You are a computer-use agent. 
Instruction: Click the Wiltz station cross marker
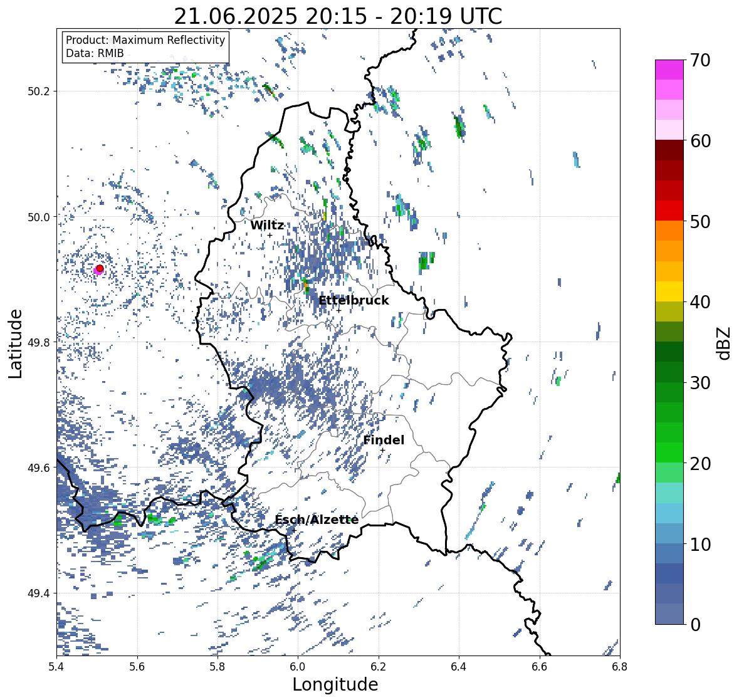point(270,235)
